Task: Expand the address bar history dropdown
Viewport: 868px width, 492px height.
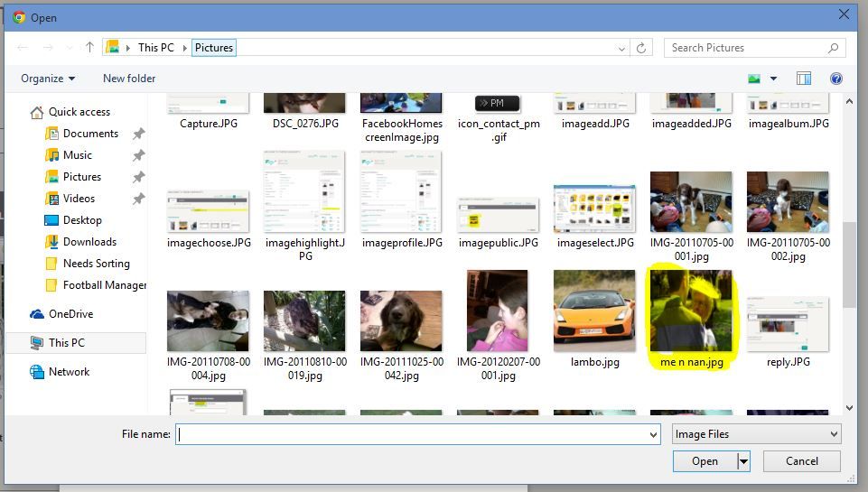Action: tap(622, 48)
